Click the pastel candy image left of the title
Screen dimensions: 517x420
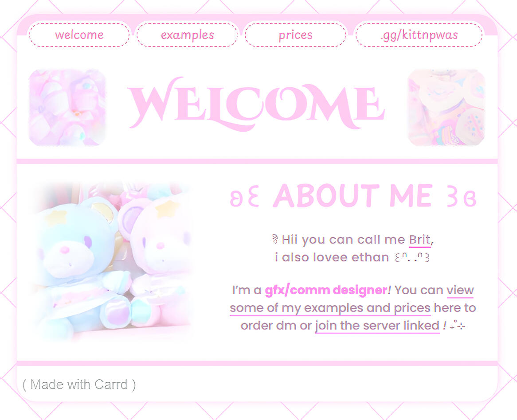tap(67, 107)
